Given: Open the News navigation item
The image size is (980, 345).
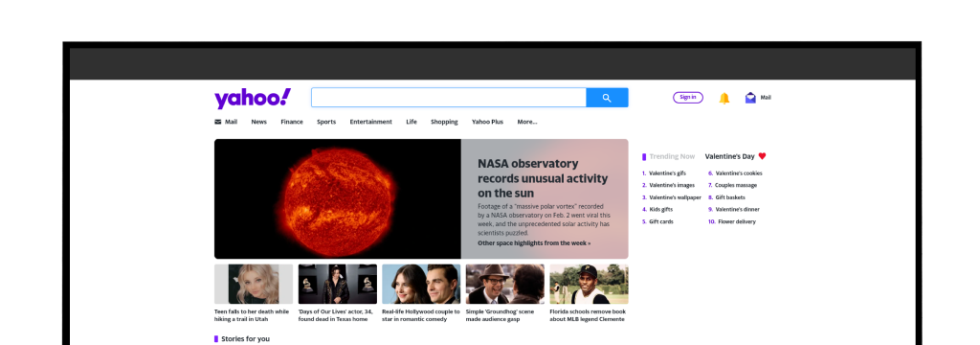Looking at the screenshot, I should 258,122.
